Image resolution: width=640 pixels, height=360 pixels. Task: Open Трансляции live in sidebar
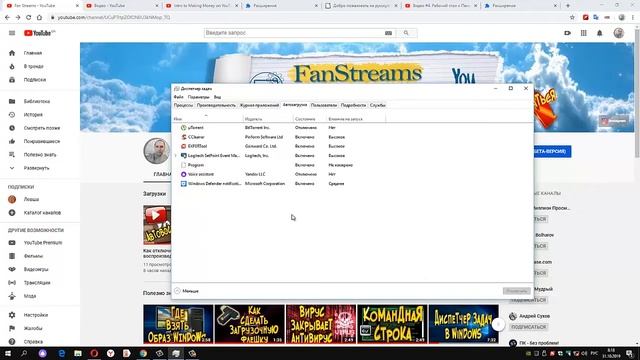[37, 283]
